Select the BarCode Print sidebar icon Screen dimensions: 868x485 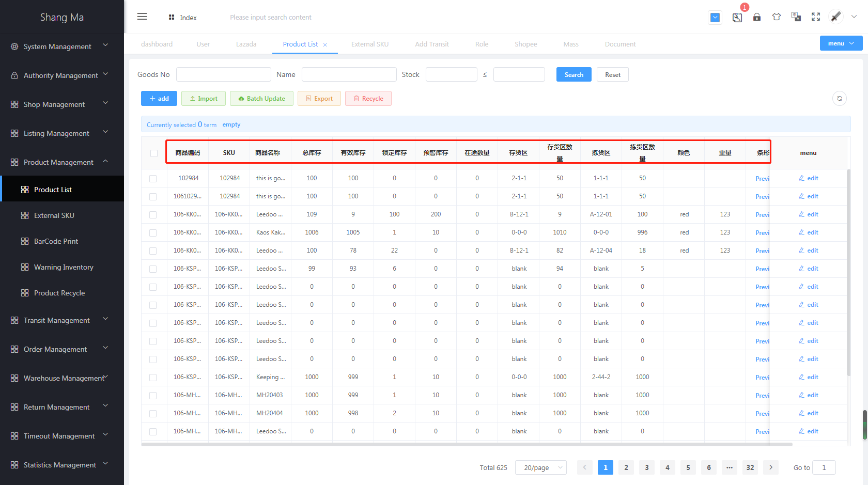(25, 241)
